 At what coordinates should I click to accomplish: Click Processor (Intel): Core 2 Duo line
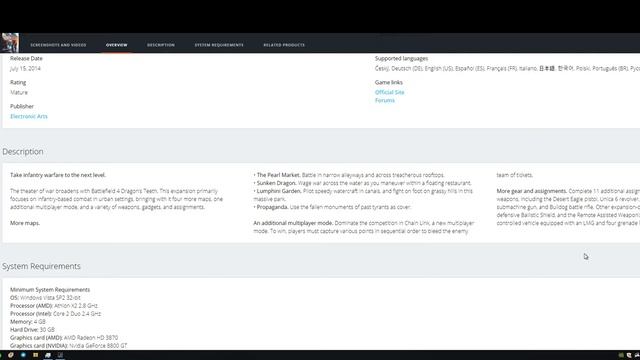click(56, 314)
